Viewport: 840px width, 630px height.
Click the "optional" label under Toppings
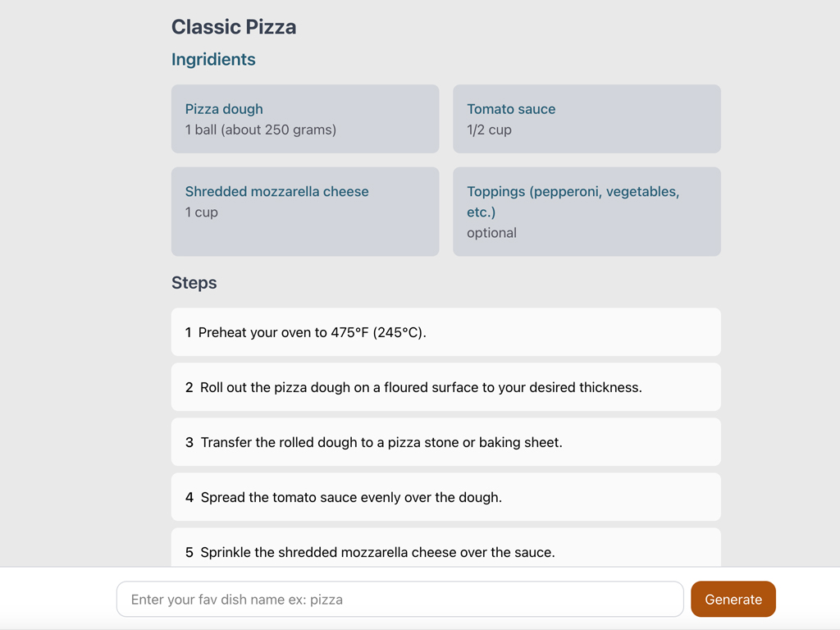tap(491, 233)
